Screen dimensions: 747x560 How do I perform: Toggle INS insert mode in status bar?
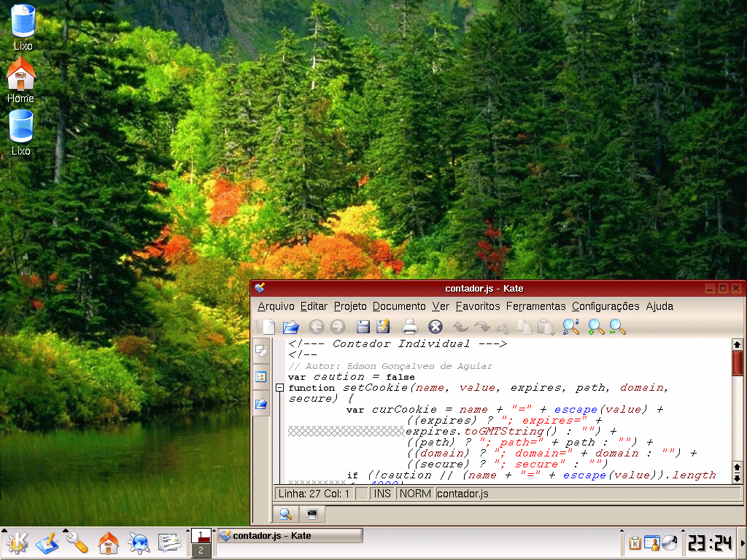click(382, 494)
